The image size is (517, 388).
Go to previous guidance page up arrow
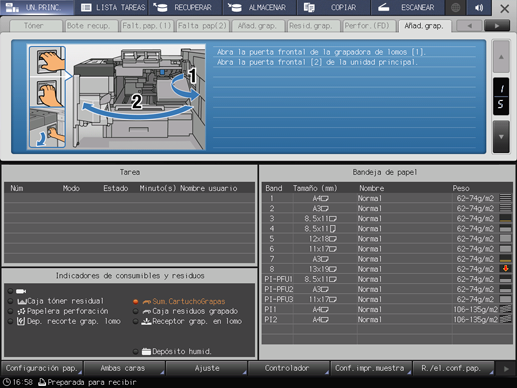tap(501, 57)
